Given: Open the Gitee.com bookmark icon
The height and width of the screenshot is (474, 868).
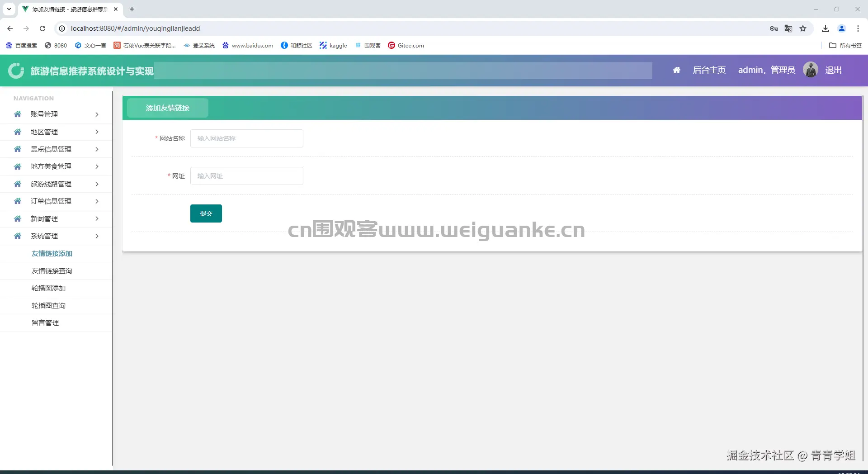Looking at the screenshot, I should 392,45.
